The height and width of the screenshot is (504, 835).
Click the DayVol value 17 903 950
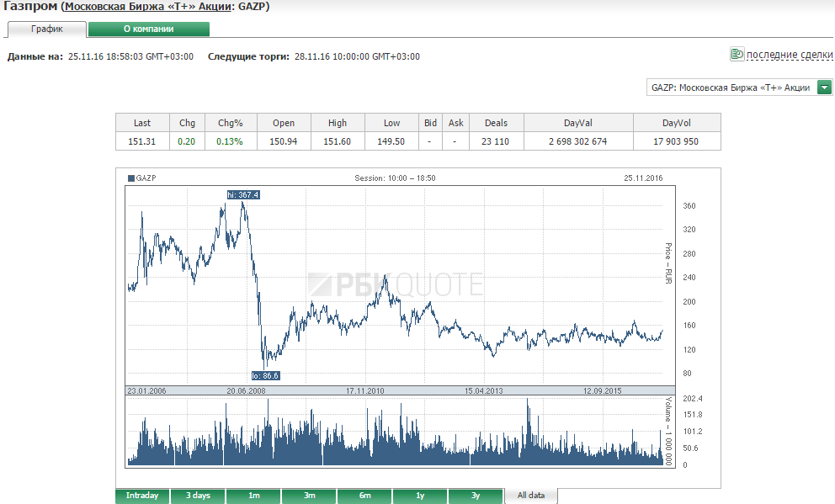pos(676,141)
